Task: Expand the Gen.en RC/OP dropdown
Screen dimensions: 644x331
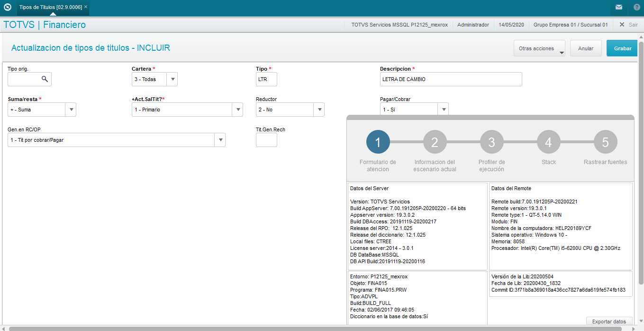Action: pyautogui.click(x=220, y=140)
